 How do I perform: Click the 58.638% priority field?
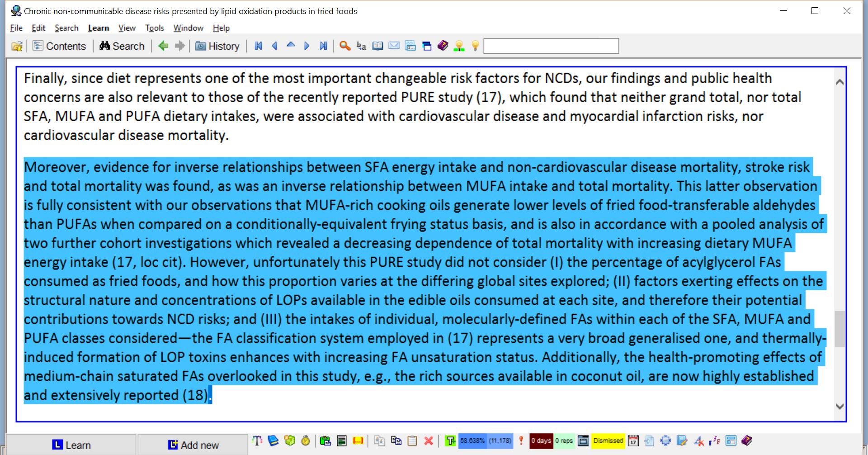tap(472, 441)
